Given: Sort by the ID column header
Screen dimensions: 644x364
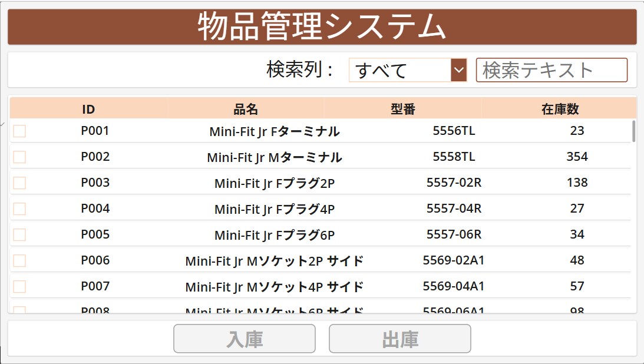Looking at the screenshot, I should [88, 109].
